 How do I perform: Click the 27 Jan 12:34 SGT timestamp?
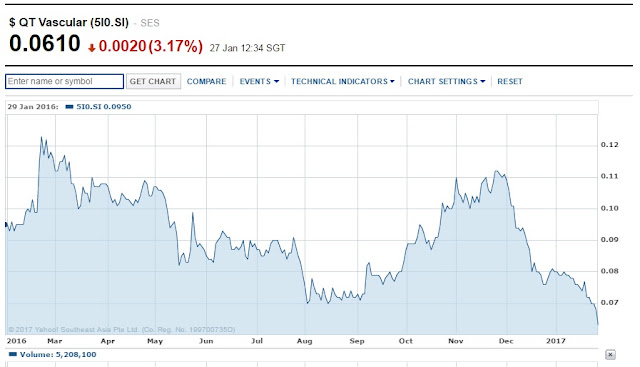point(247,48)
